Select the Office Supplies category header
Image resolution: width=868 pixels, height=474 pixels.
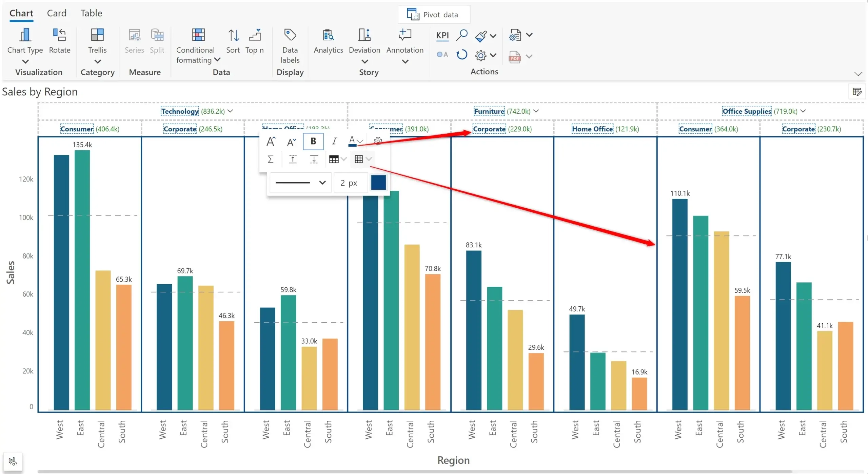747,111
